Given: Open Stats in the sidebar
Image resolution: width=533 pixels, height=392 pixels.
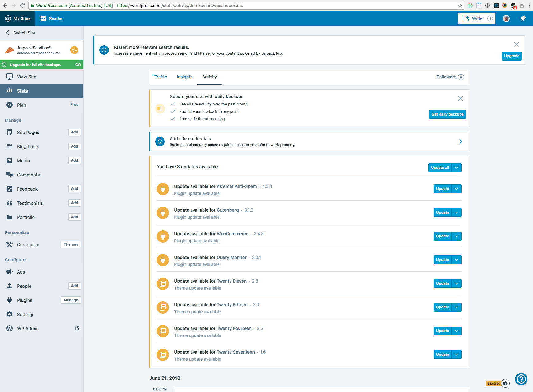Looking at the screenshot, I should point(41,91).
